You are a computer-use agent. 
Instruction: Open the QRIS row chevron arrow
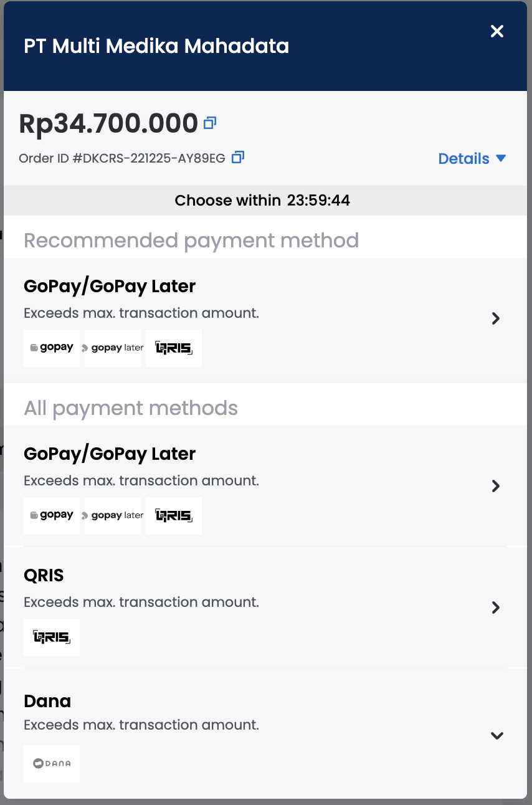click(496, 607)
